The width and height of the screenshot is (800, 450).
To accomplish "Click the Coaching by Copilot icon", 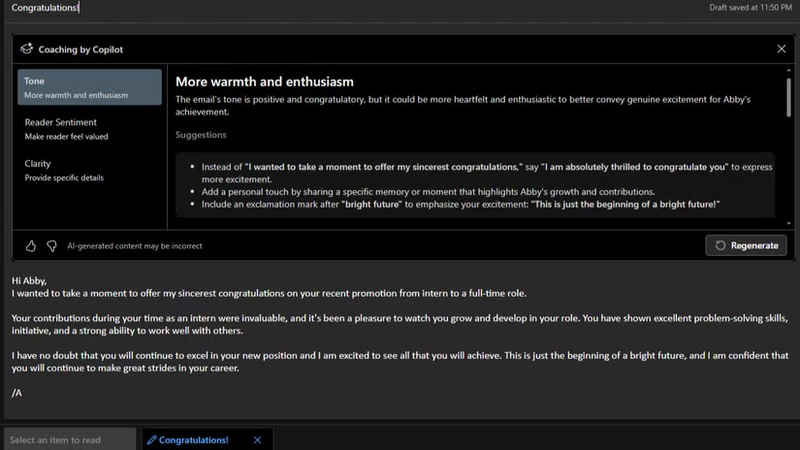I will [27, 48].
